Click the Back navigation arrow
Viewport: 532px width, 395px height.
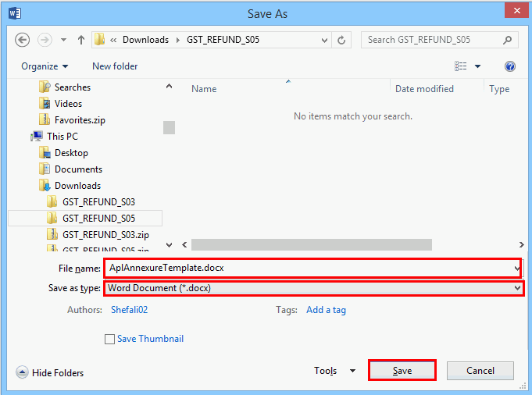click(x=23, y=40)
